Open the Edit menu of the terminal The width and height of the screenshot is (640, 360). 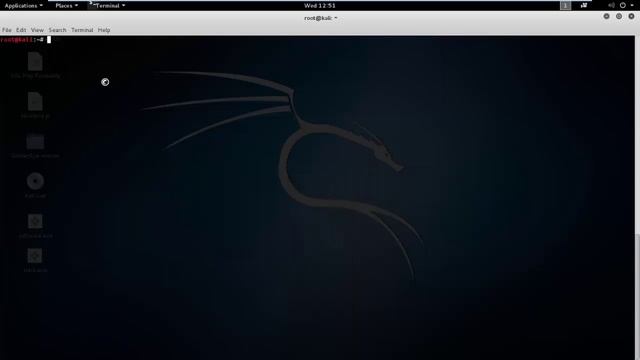(x=21, y=30)
